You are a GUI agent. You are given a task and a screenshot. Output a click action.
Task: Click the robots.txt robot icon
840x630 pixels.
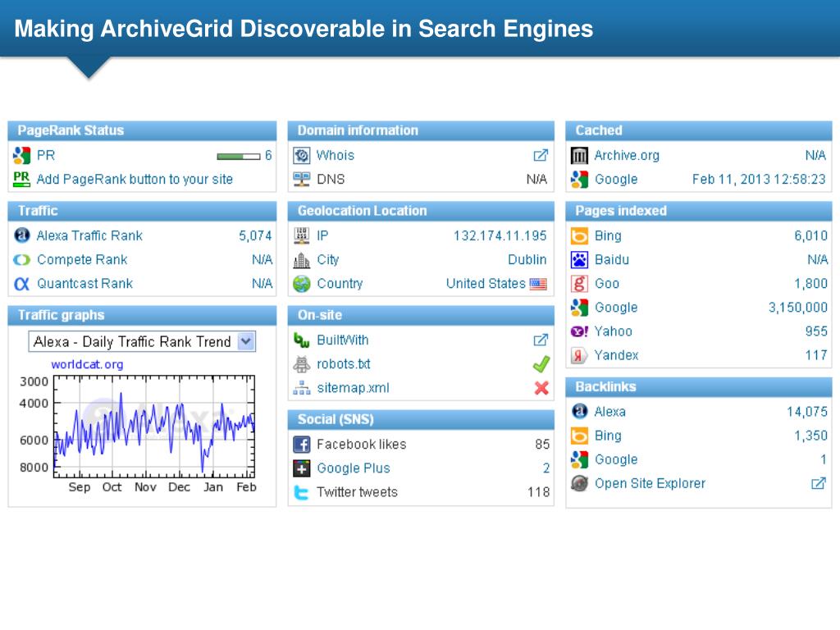point(302,364)
